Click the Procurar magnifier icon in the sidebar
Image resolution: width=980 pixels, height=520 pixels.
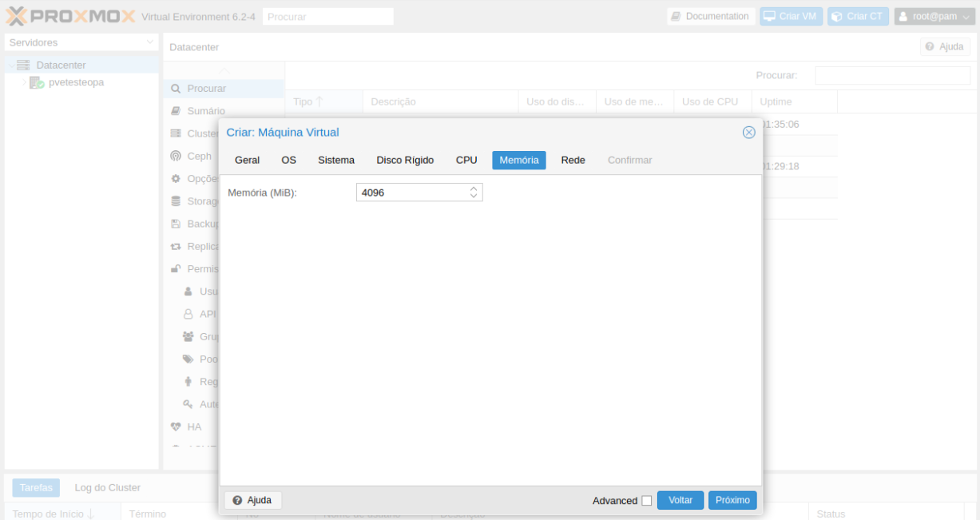click(176, 89)
